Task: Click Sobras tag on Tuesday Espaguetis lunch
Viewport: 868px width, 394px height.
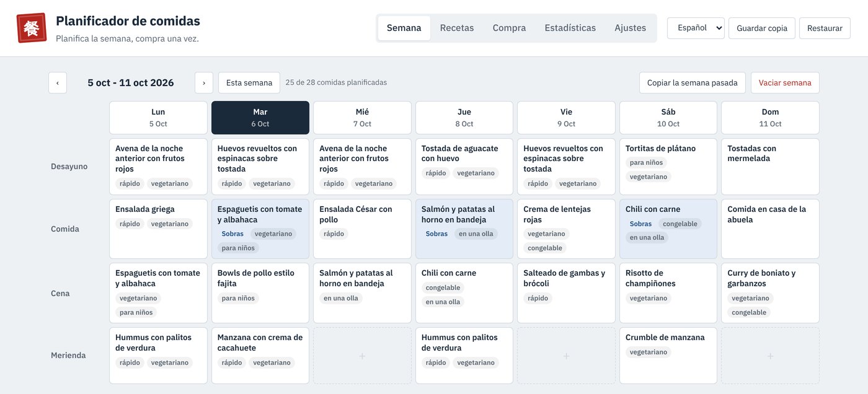Action: [232, 234]
